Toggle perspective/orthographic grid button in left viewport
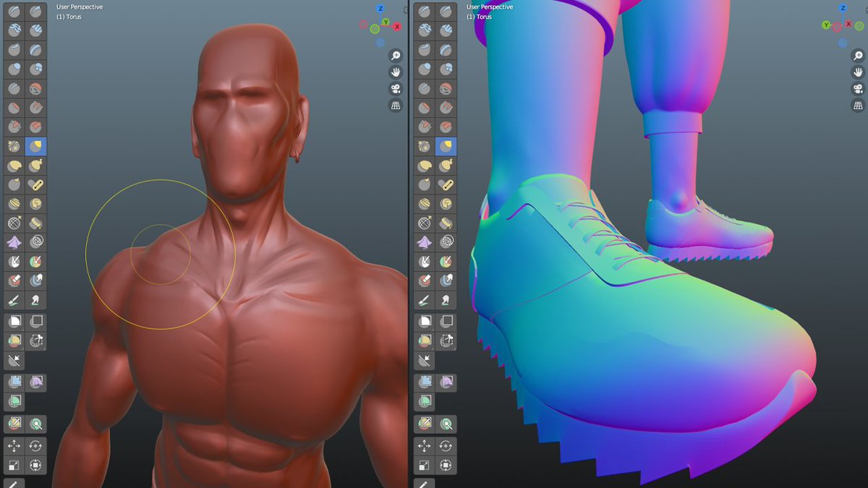Image resolution: width=868 pixels, height=488 pixels. [x=396, y=106]
